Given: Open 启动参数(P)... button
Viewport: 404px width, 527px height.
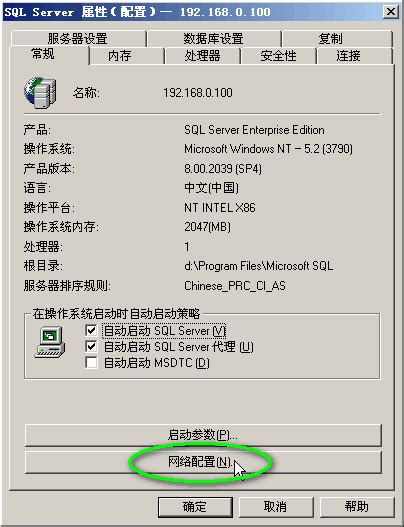Looking at the screenshot, I should [203, 435].
